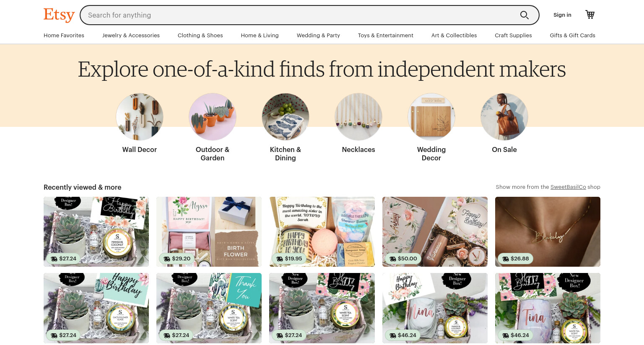Image resolution: width=644 pixels, height=345 pixels.
Task: Open the Gifts & Gift Cards menu
Action: (x=572, y=36)
